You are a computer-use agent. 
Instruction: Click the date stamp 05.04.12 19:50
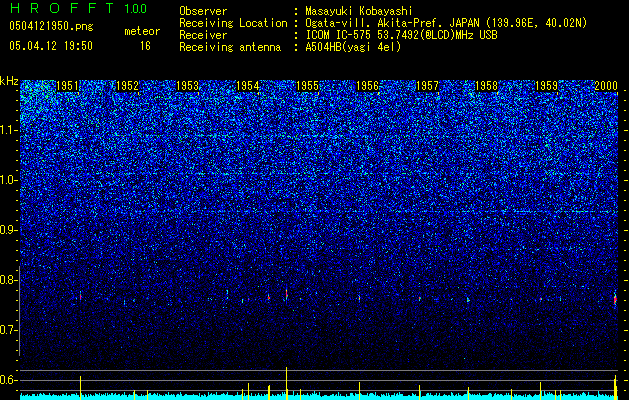coord(51,46)
